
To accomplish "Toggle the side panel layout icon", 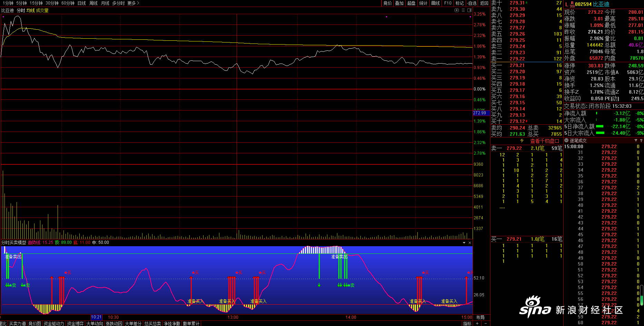I will pos(469,10).
